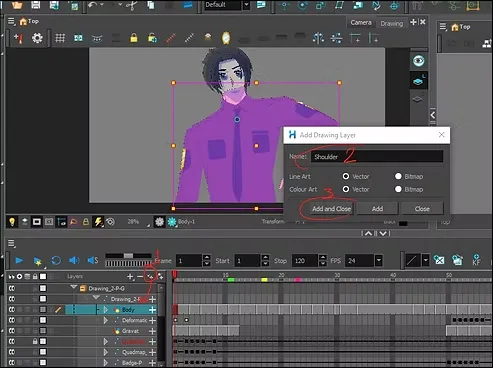Click the Delete Layers minus icon in timeline
This screenshot has width=493, height=368.
point(140,276)
